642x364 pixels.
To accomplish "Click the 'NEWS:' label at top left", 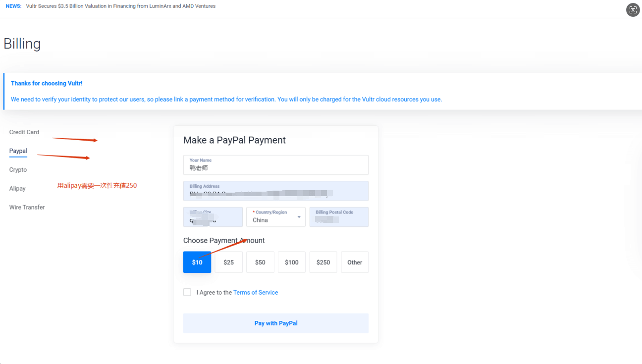I will tap(13, 6).
